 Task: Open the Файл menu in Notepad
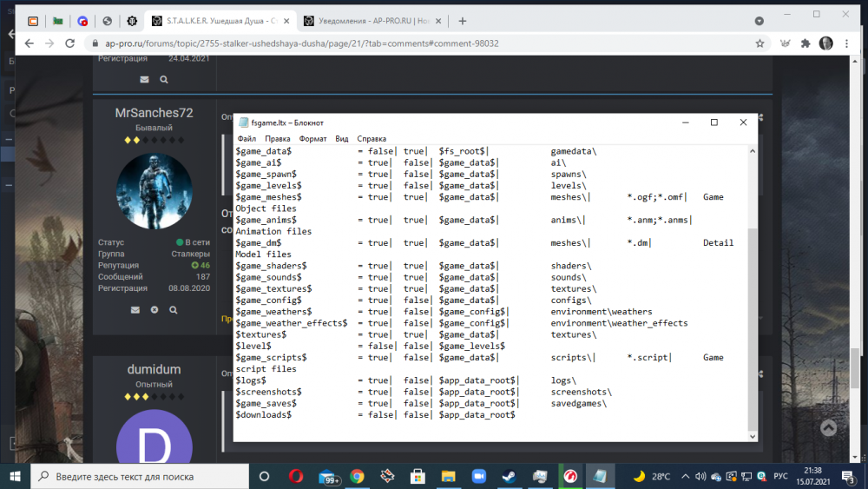[x=246, y=139]
